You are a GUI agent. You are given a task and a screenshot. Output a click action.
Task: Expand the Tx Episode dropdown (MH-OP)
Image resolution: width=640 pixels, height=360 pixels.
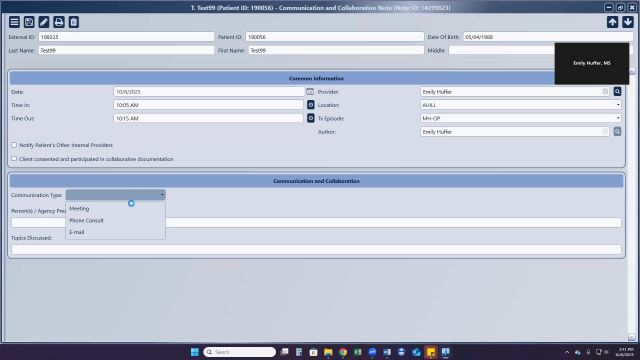click(618, 118)
